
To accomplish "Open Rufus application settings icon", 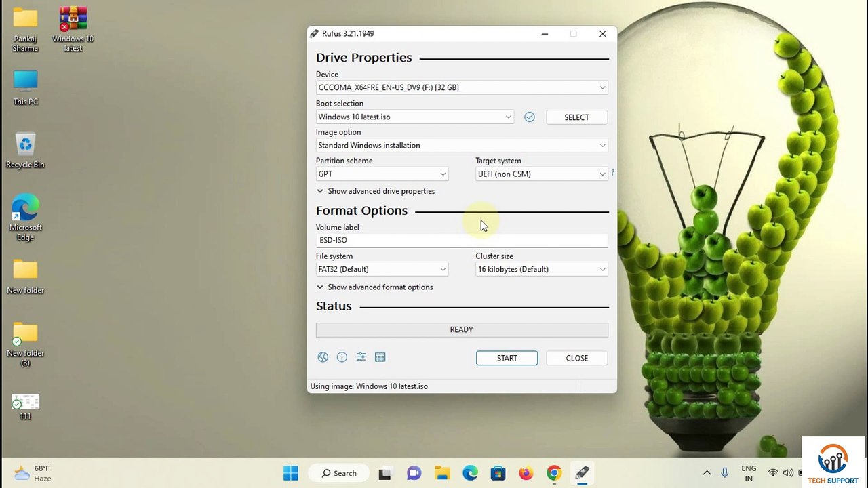I will coord(361,357).
